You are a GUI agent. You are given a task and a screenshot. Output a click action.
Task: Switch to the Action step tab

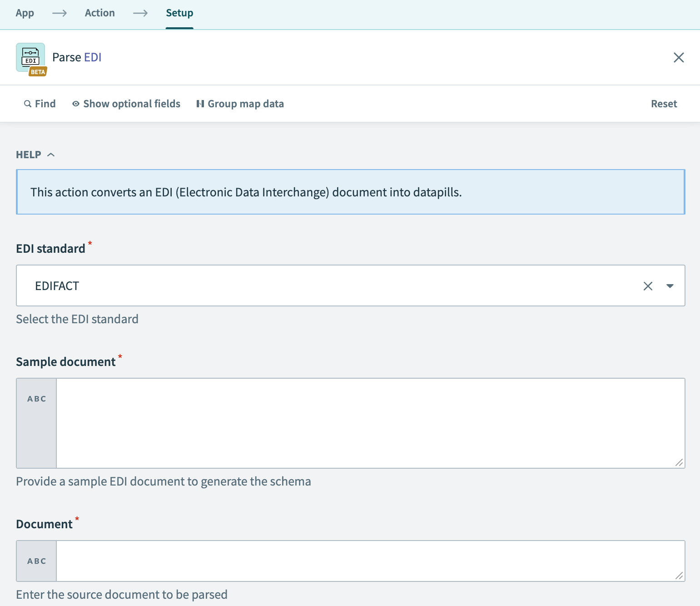click(x=100, y=13)
